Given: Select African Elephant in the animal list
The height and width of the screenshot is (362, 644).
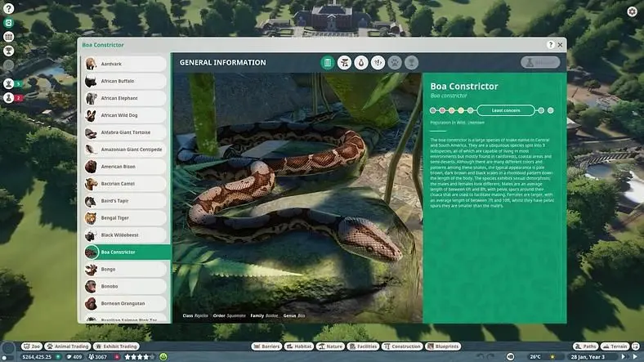Looking at the screenshot, I should pos(125,99).
